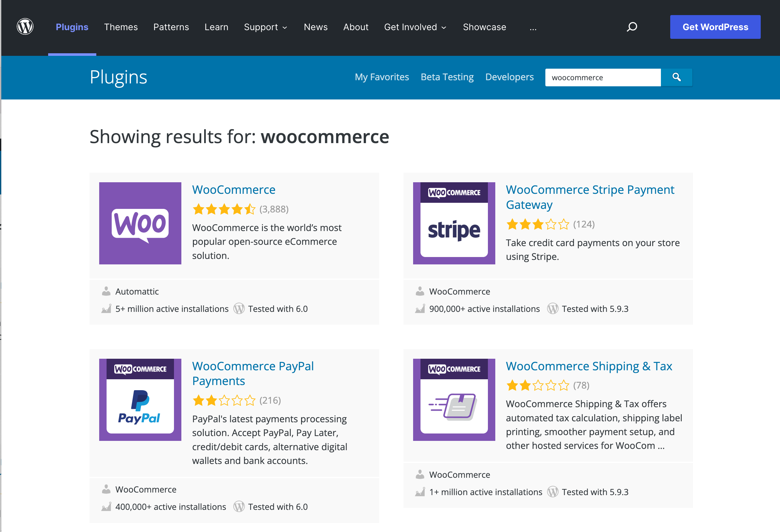Image resolution: width=780 pixels, height=532 pixels.
Task: Focus the plugin search field containing woocommerce
Action: coord(603,77)
